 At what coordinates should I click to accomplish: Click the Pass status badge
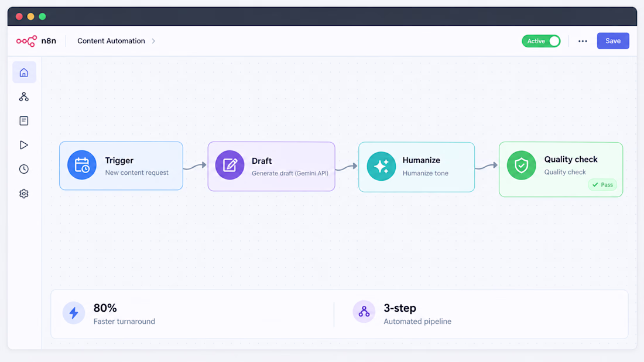602,185
